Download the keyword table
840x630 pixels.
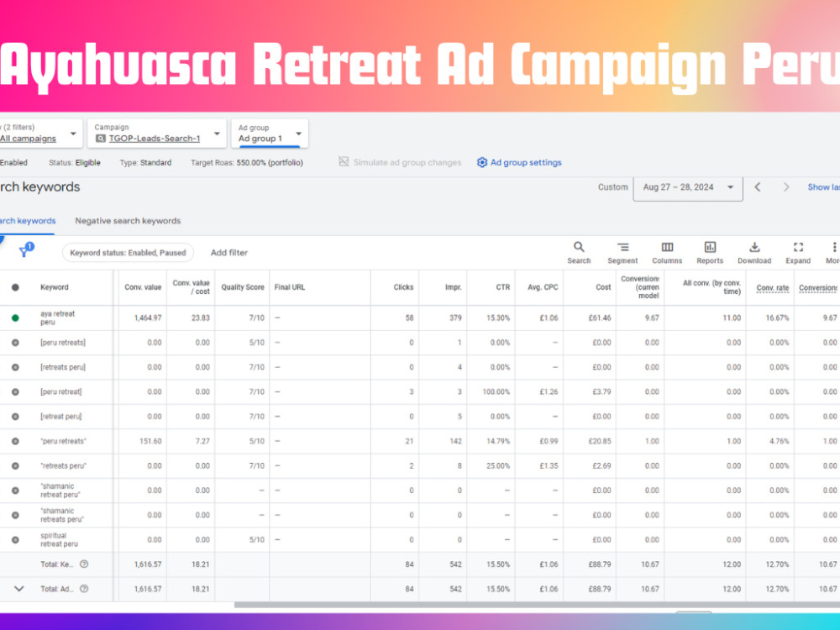(754, 253)
